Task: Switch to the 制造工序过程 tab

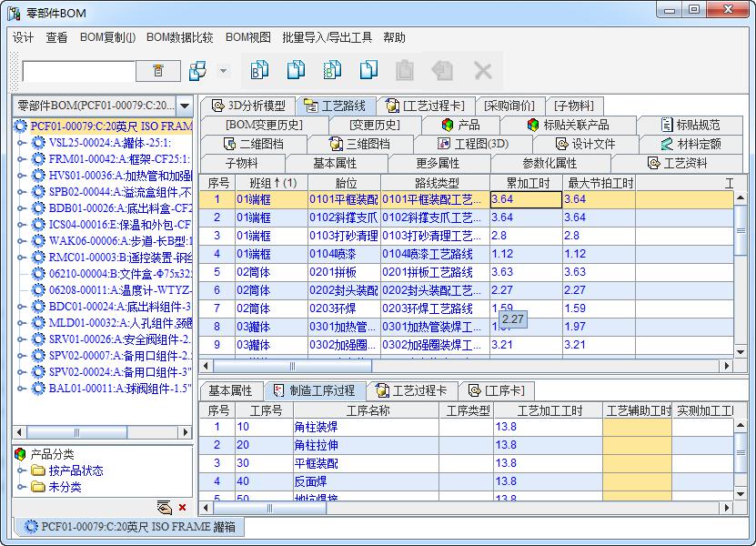Action: point(314,390)
